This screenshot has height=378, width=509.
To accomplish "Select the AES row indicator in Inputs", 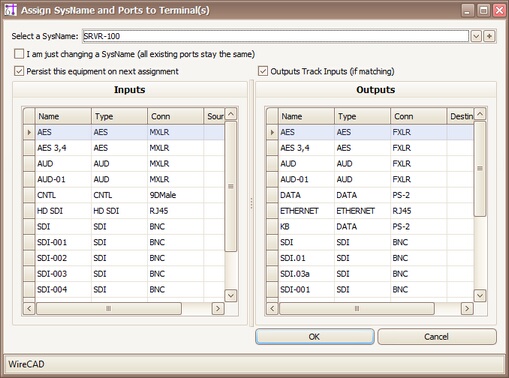I will point(29,132).
